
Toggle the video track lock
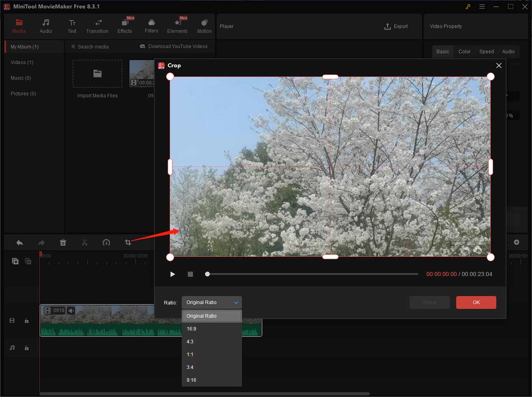[x=27, y=320]
